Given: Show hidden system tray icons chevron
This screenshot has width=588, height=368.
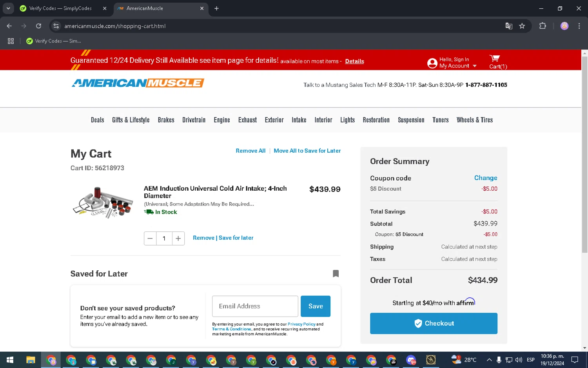Looking at the screenshot, I should pyautogui.click(x=489, y=360).
